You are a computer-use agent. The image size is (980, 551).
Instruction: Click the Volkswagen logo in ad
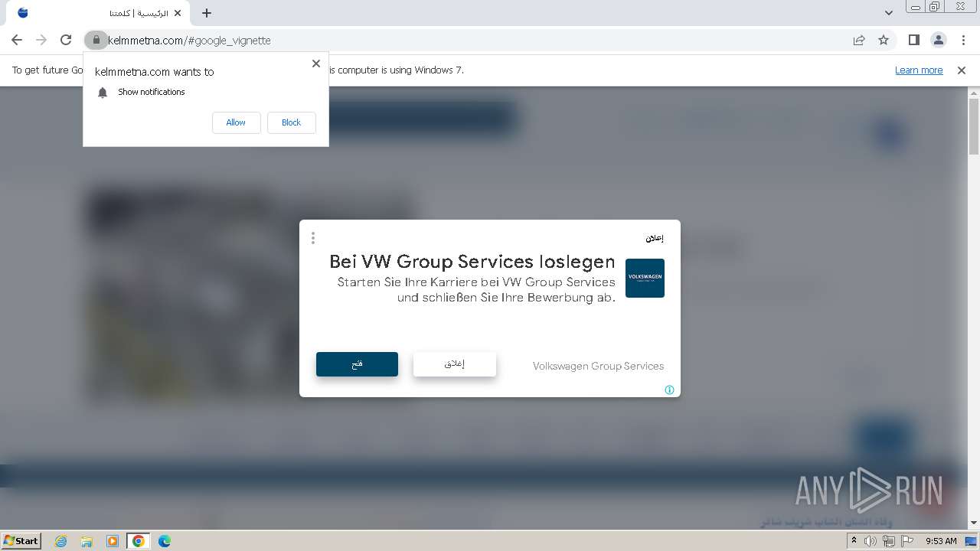(x=645, y=278)
